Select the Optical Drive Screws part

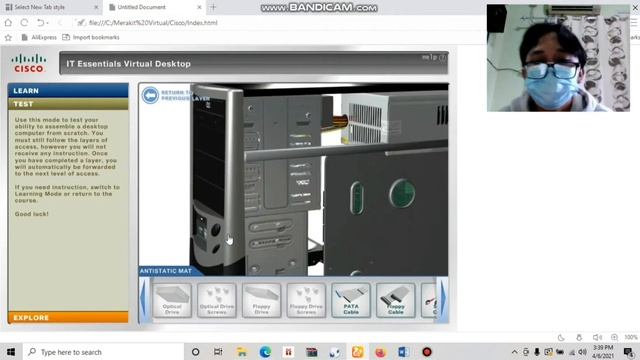(x=217, y=300)
